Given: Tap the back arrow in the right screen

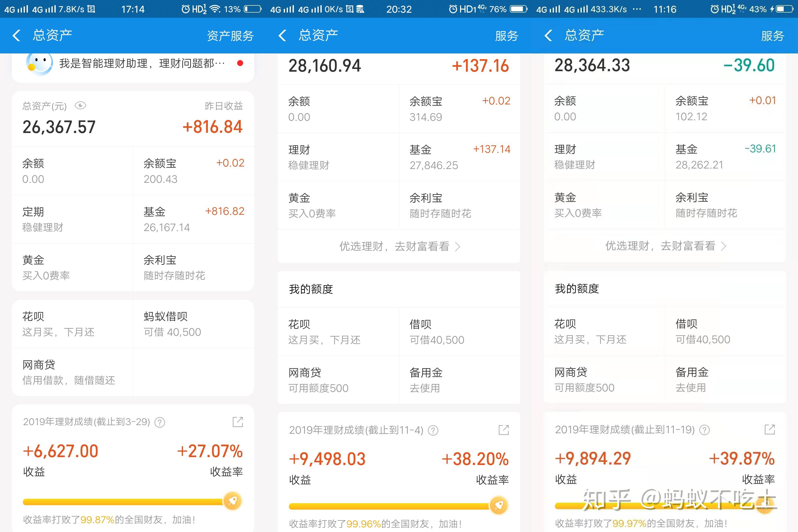Looking at the screenshot, I should 548,35.
